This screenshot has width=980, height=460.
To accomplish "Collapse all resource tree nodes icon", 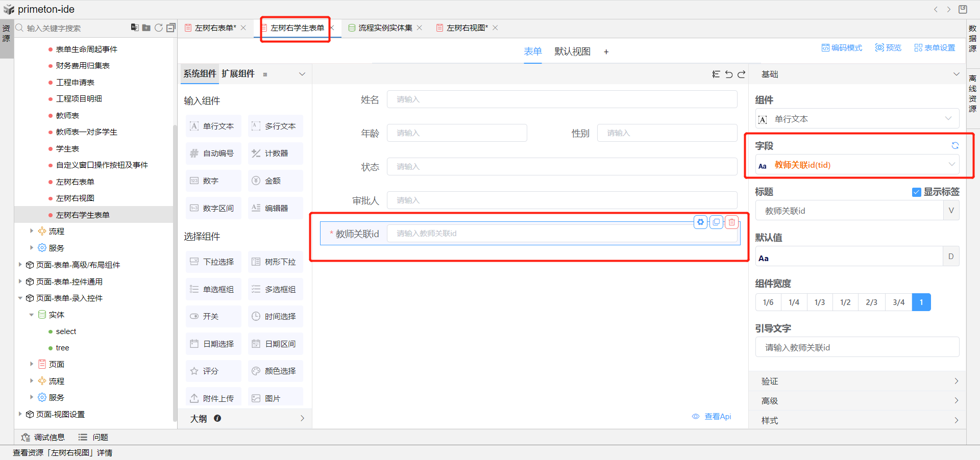I will 171,28.
